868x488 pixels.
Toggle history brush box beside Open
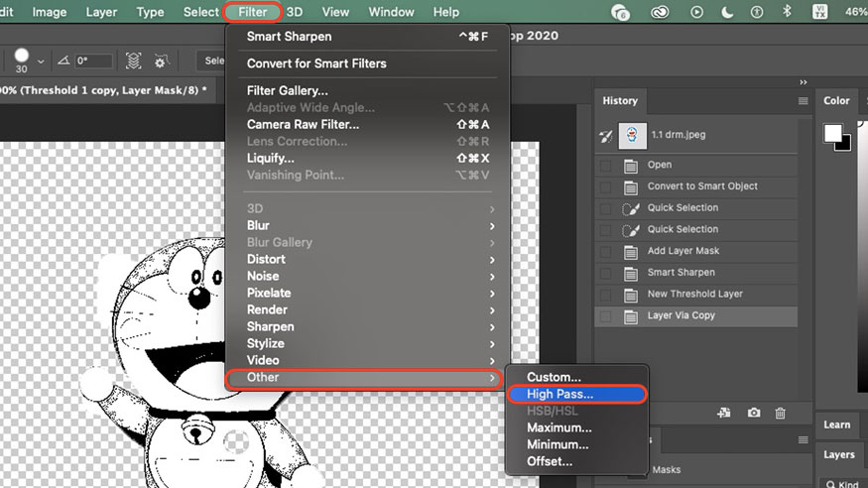[605, 166]
